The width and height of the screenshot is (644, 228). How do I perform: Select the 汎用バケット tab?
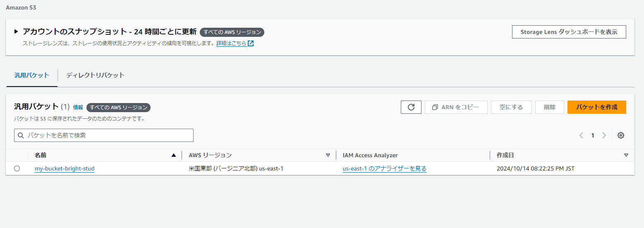[x=32, y=75]
